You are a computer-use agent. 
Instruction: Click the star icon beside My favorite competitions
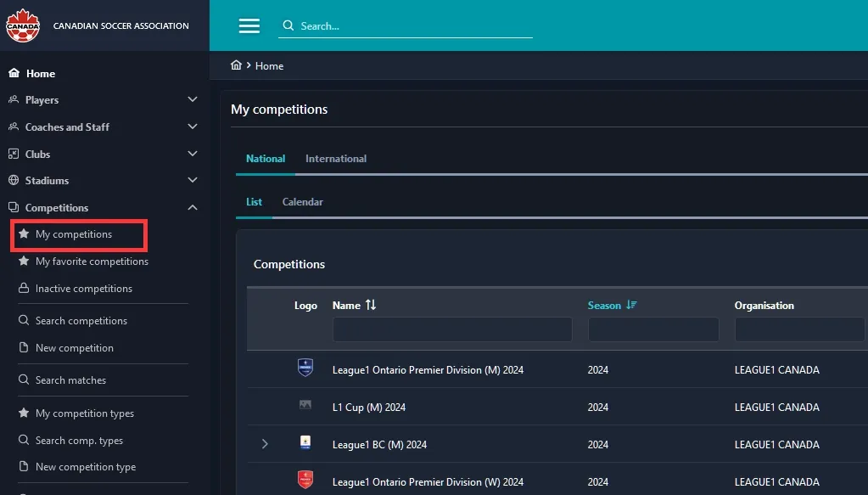pos(24,261)
